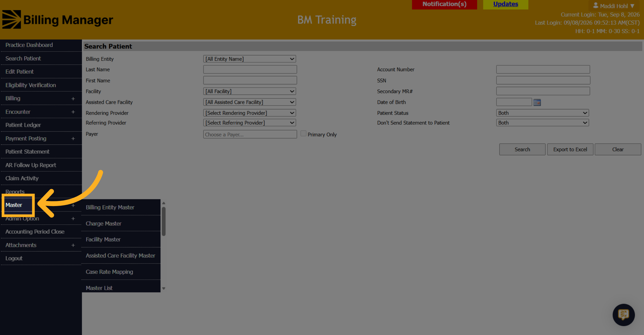644x335 pixels.
Task: Check the Primary Only checkbox
Action: 303,134
